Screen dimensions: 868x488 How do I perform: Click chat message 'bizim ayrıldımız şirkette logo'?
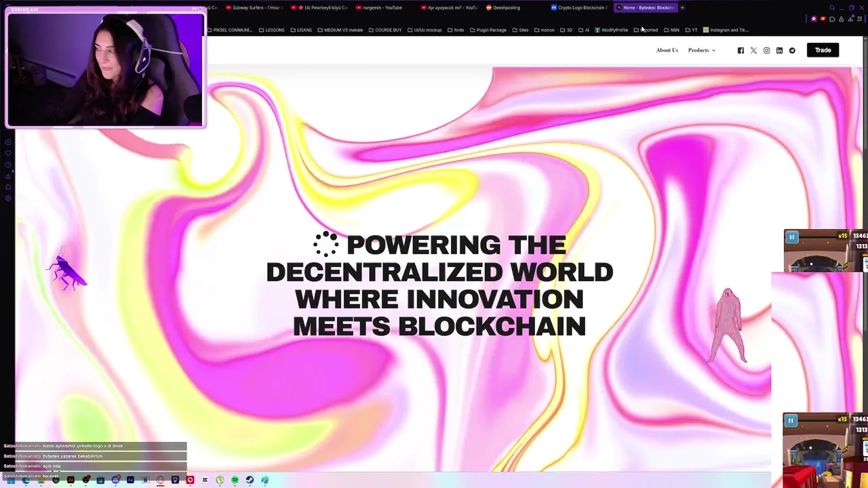pyautogui.click(x=83, y=446)
